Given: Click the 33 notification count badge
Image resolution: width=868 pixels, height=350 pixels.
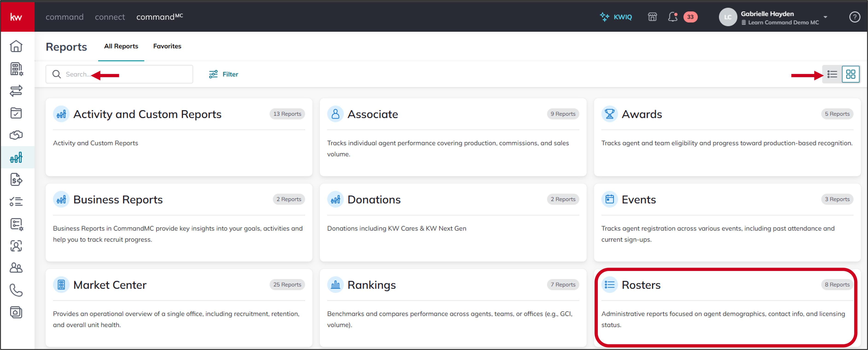Looking at the screenshot, I should pos(690,17).
